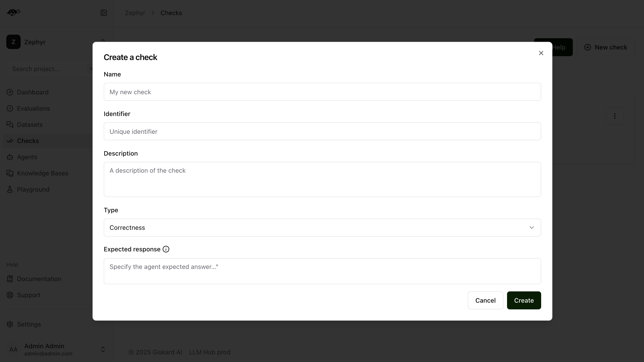Click the Identifier input field
Viewport: 644px width, 362px height.
point(322,132)
